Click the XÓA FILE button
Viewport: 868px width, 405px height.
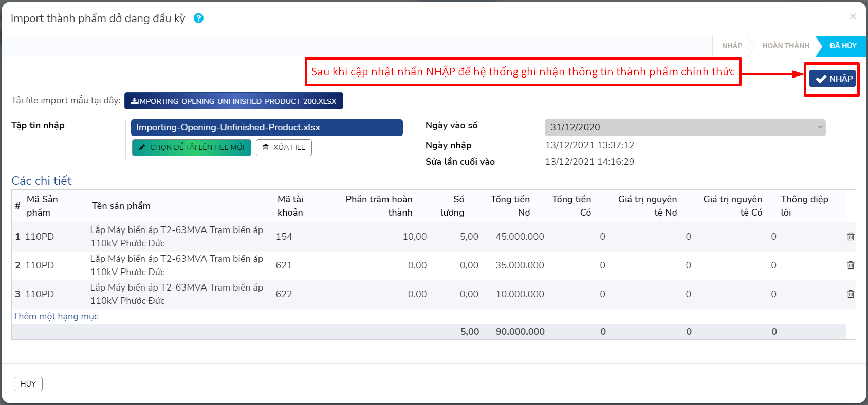click(x=284, y=147)
